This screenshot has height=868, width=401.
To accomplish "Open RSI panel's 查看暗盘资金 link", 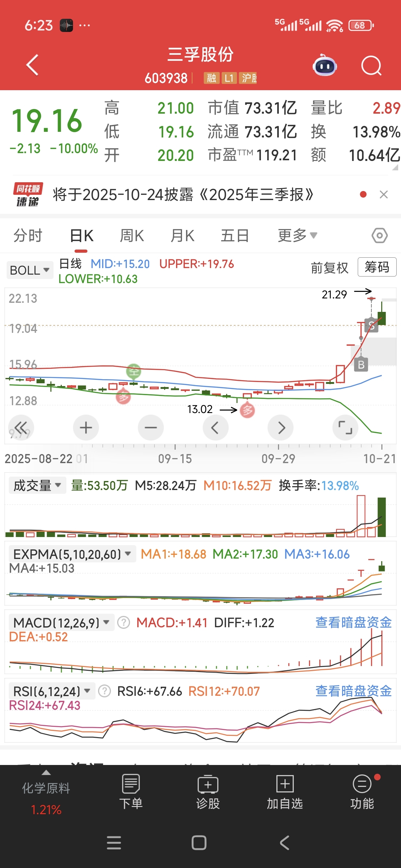I will click(x=353, y=691).
